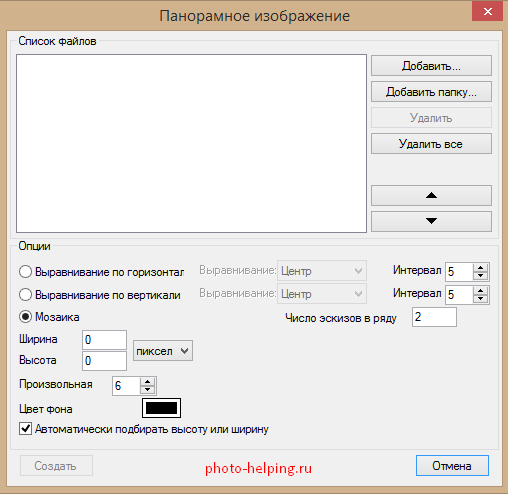
Task: Increase the second Интервал spinner value
Action: coord(480,290)
